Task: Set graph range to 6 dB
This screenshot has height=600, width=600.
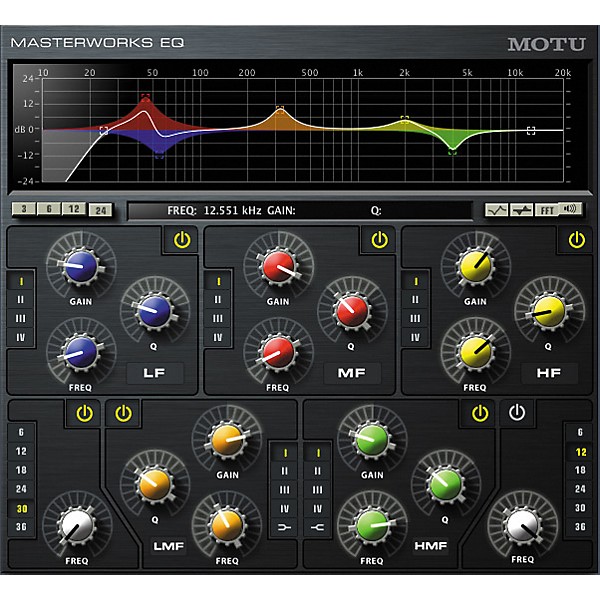Action: click(49, 209)
